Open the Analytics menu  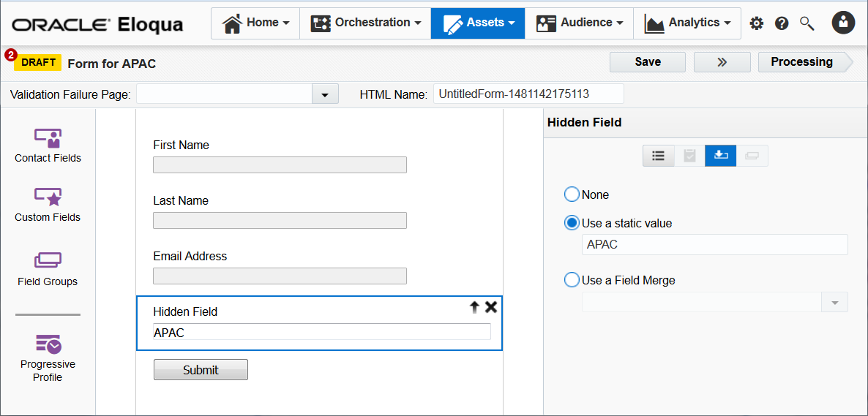[x=688, y=23]
